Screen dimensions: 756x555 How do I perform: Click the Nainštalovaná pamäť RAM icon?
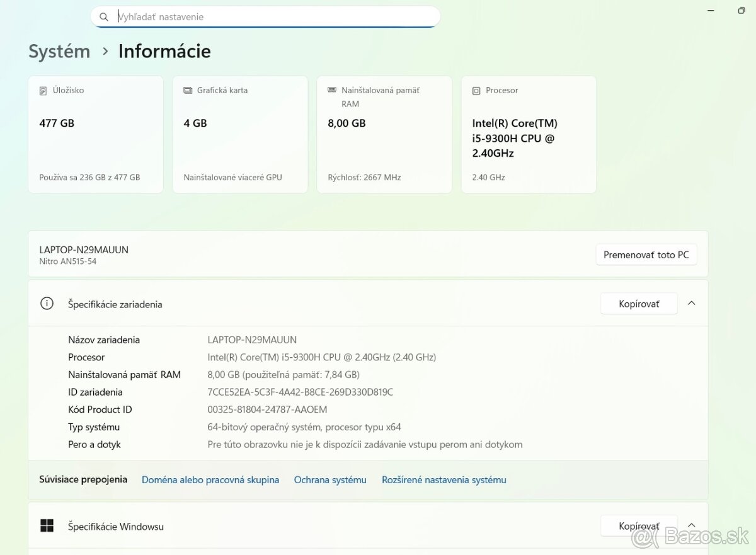coord(331,90)
